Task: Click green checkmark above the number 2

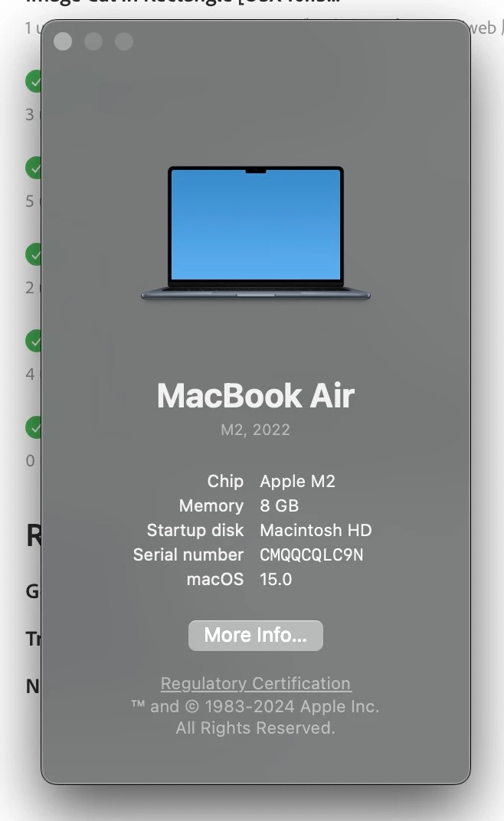Action: coord(34,254)
